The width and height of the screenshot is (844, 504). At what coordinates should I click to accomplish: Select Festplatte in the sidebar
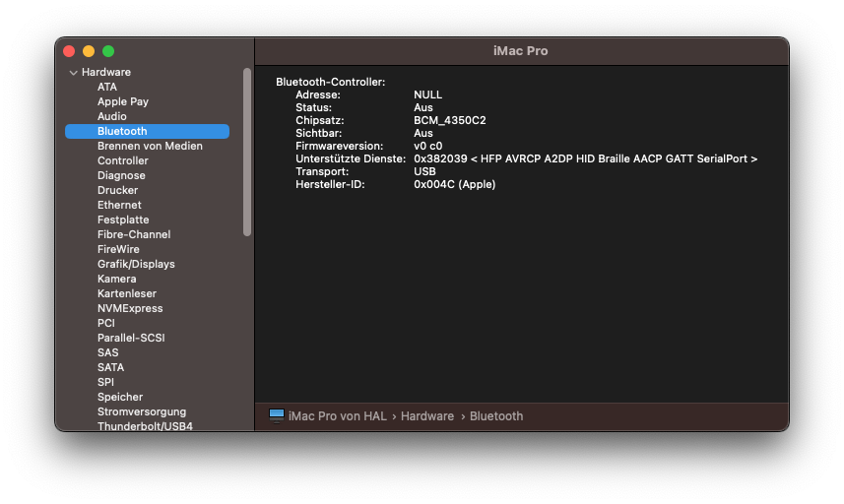(x=123, y=220)
